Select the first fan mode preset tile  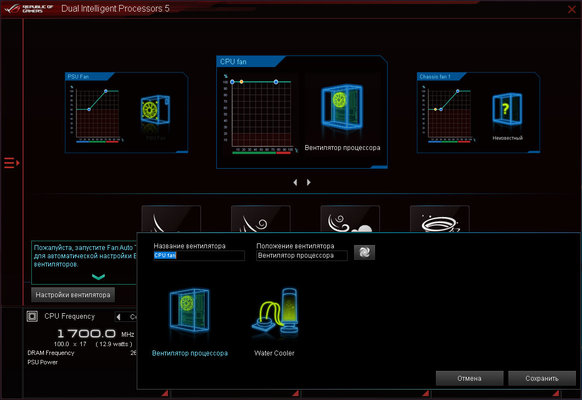pos(171,219)
